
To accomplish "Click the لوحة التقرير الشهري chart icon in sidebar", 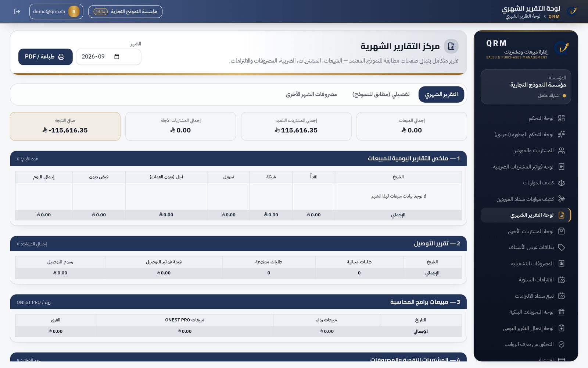I will coord(561,215).
